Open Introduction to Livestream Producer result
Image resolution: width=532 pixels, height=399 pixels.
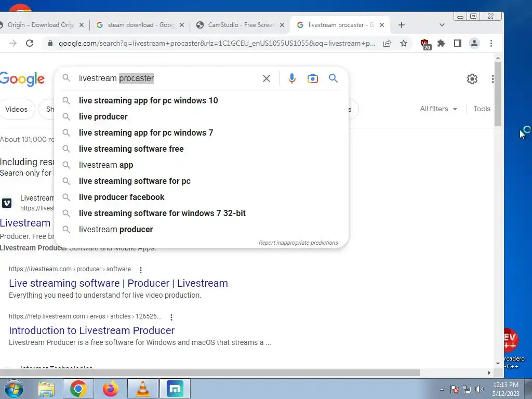[91, 330]
